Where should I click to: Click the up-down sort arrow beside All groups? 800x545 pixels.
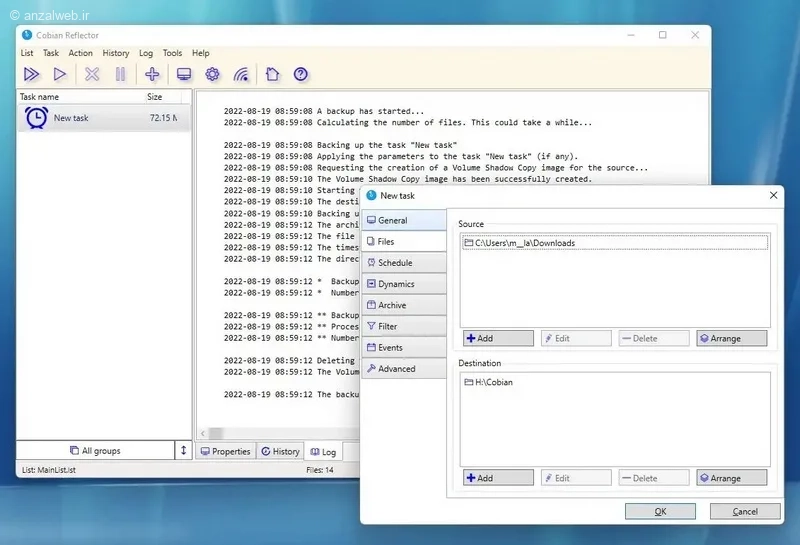coord(184,450)
